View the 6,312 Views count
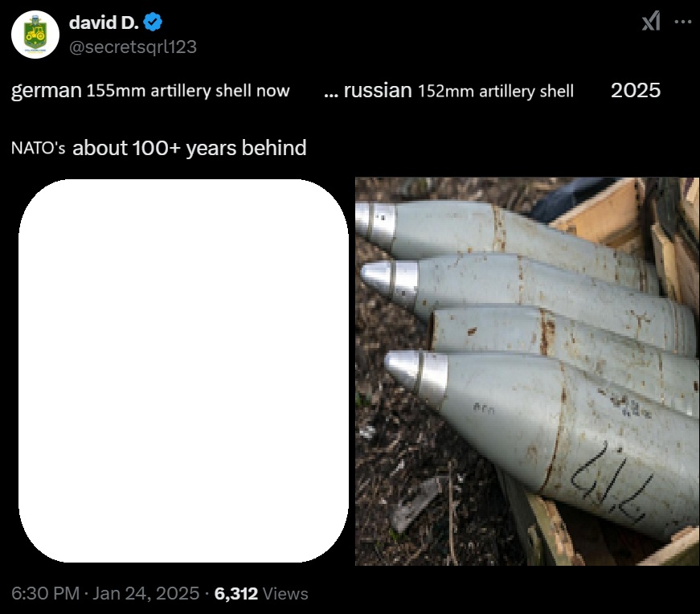Image resolution: width=700 pixels, height=614 pixels. 261,593
